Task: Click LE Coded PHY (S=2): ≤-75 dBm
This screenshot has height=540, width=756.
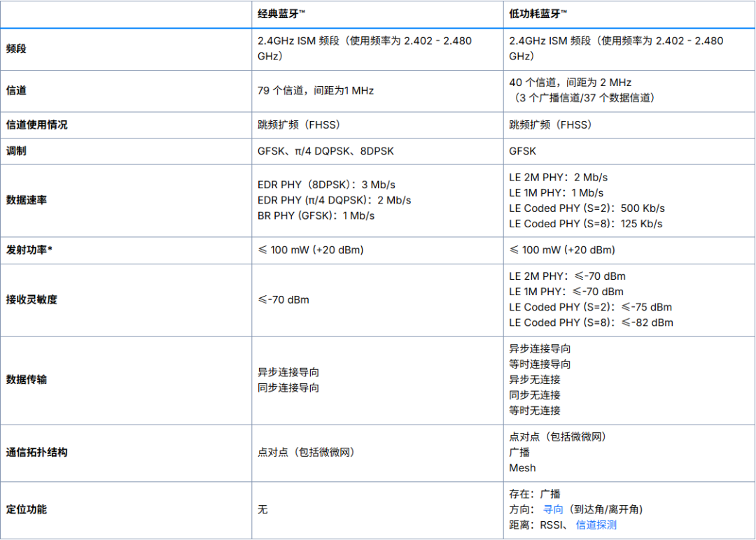Action: coord(591,307)
